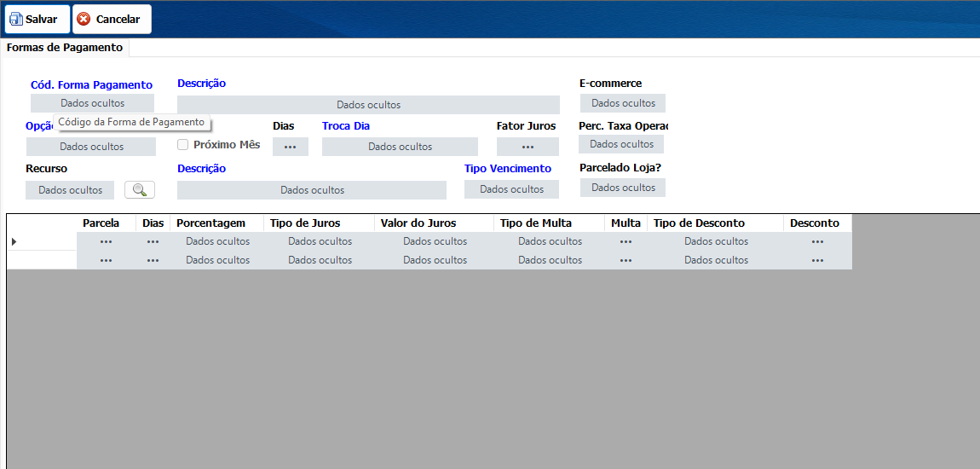Select second row via its blank row header

click(41, 260)
